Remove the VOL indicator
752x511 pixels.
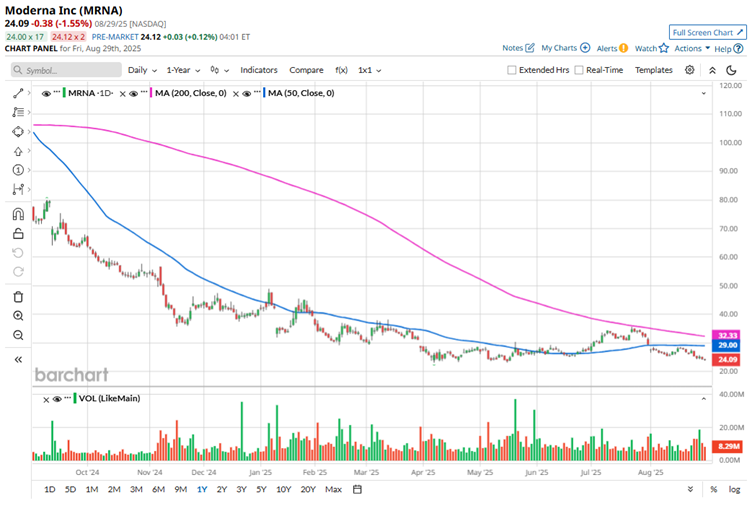coord(46,399)
